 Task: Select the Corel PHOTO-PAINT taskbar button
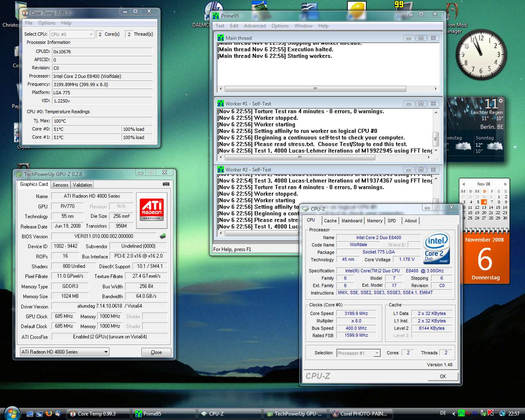coord(361,413)
